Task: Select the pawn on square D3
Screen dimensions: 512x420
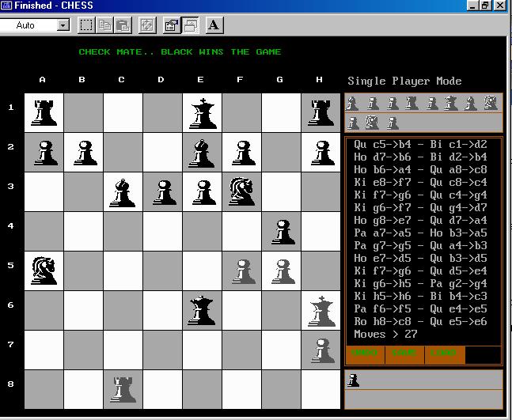Action: [x=165, y=192]
